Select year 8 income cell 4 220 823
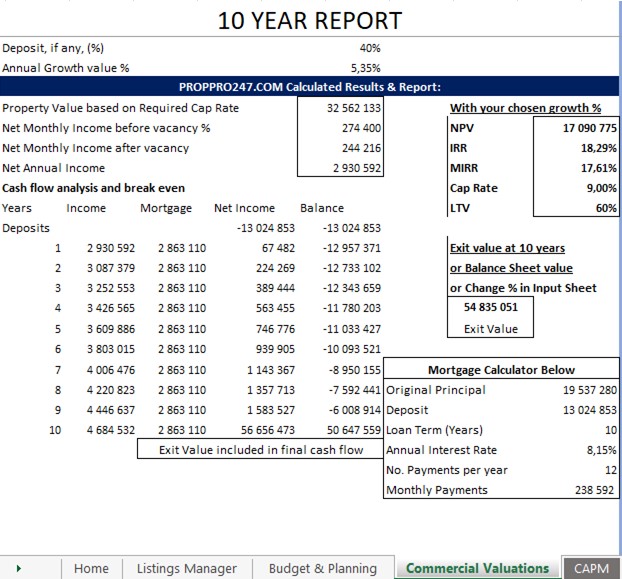Screen dimensions: 622x579 click(111, 390)
